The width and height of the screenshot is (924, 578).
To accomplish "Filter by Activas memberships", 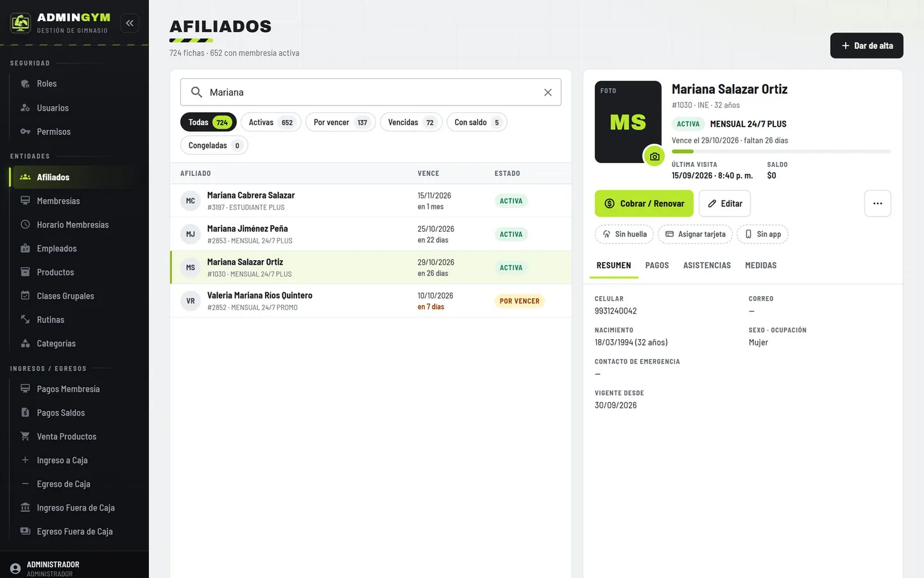I will [271, 122].
